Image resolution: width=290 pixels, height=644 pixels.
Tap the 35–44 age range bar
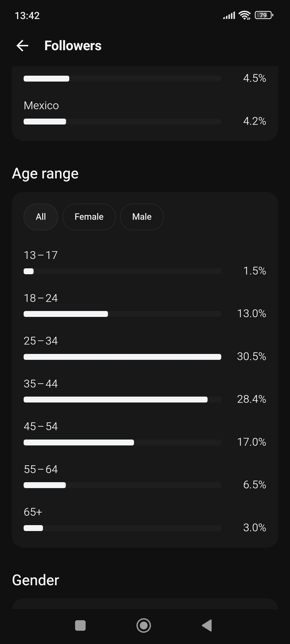pyautogui.click(x=122, y=400)
